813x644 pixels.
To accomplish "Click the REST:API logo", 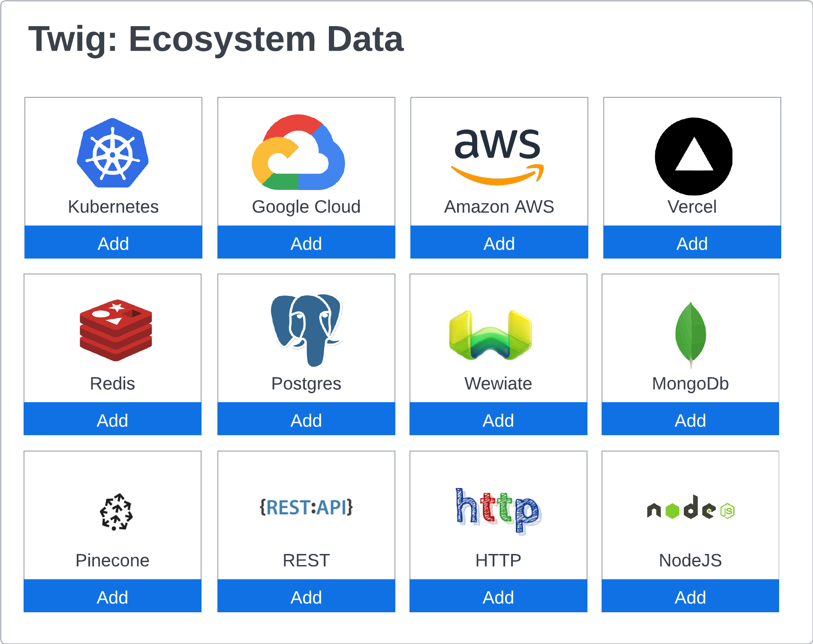I will click(306, 507).
